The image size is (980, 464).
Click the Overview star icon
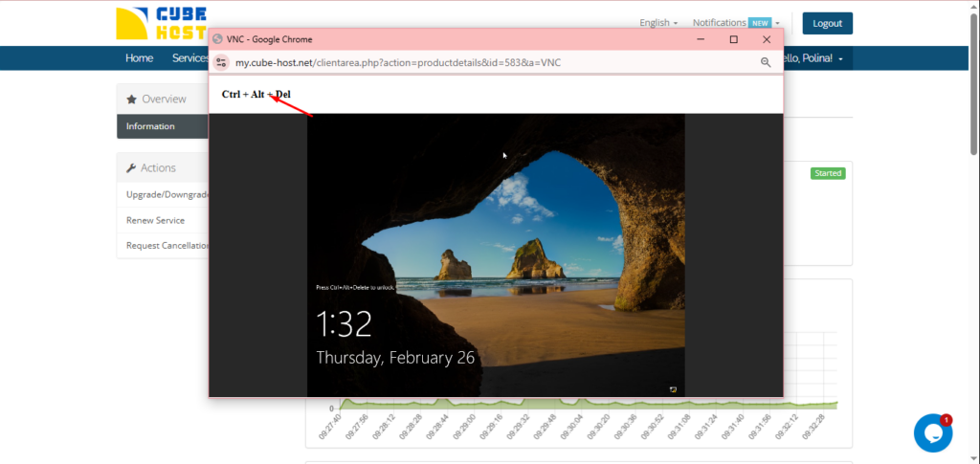point(131,99)
